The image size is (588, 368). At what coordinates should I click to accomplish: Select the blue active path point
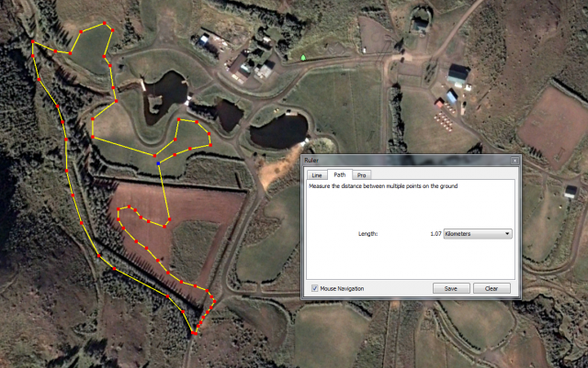tap(158, 163)
